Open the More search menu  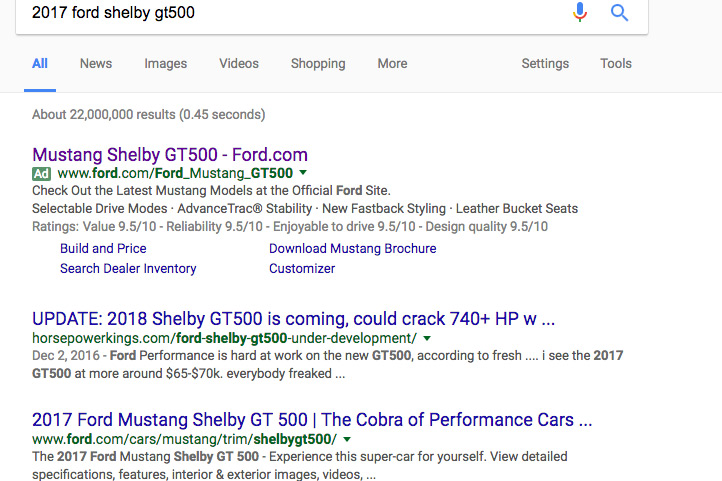[392, 63]
